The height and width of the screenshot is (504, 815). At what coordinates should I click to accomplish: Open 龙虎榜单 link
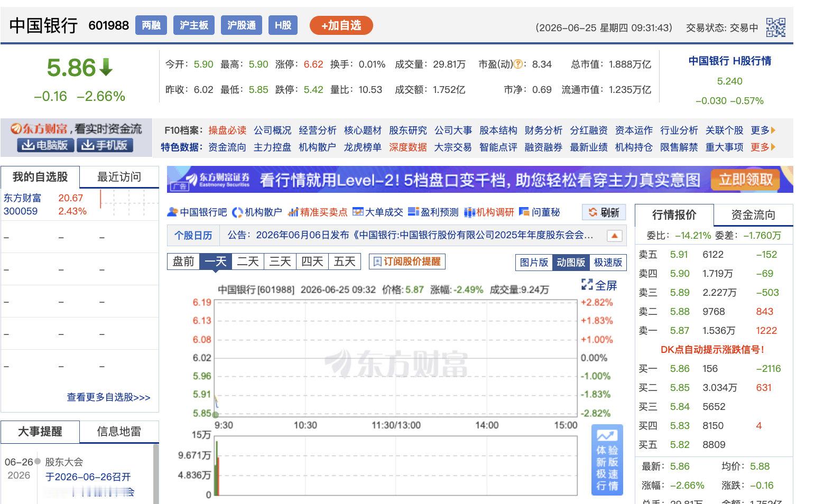[363, 147]
